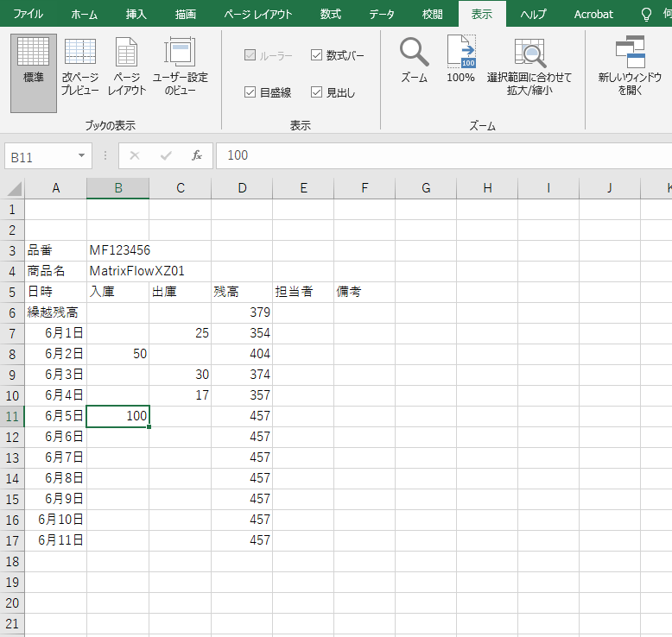The height and width of the screenshot is (637, 672).
Task: Select the 繰越残高 cell
Action: [56, 312]
